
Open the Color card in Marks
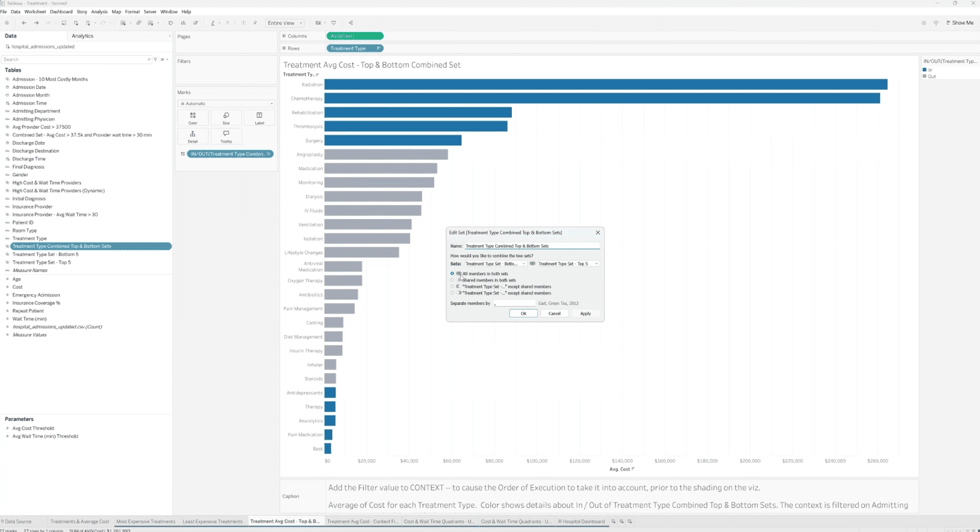click(193, 118)
